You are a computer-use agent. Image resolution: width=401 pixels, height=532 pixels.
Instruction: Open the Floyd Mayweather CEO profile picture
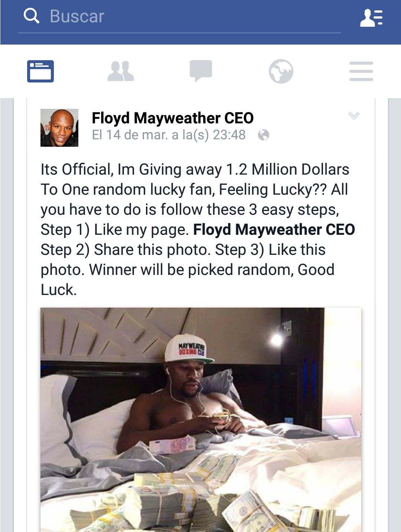point(59,128)
